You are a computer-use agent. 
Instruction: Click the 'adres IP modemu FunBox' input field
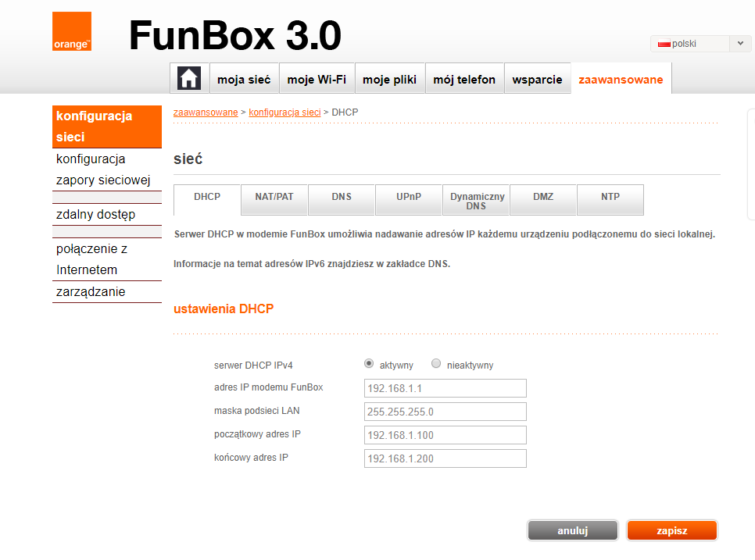click(x=444, y=387)
